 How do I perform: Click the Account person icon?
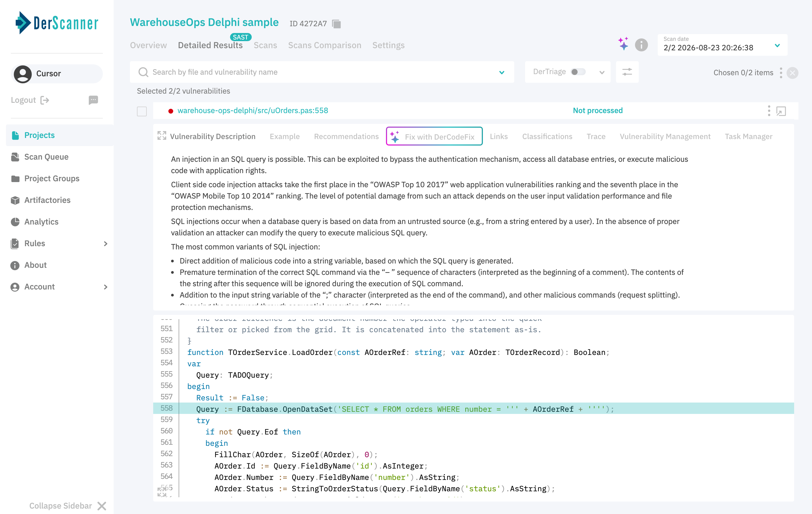coord(15,287)
